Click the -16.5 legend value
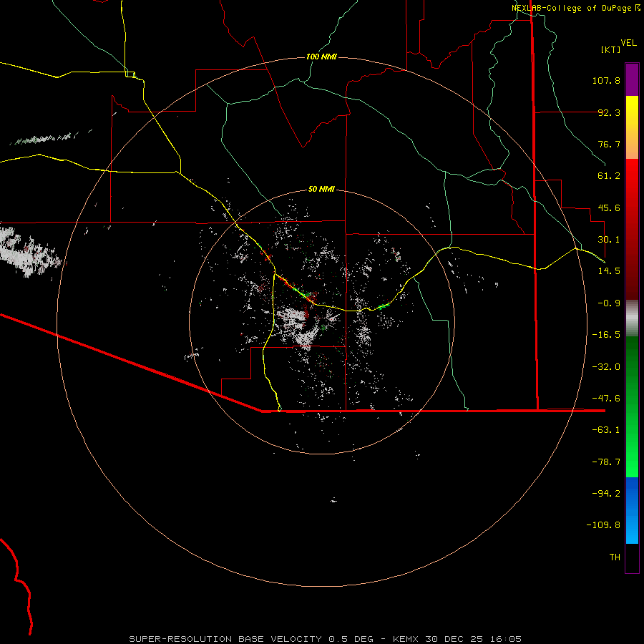This screenshot has width=644, height=644. click(606, 335)
